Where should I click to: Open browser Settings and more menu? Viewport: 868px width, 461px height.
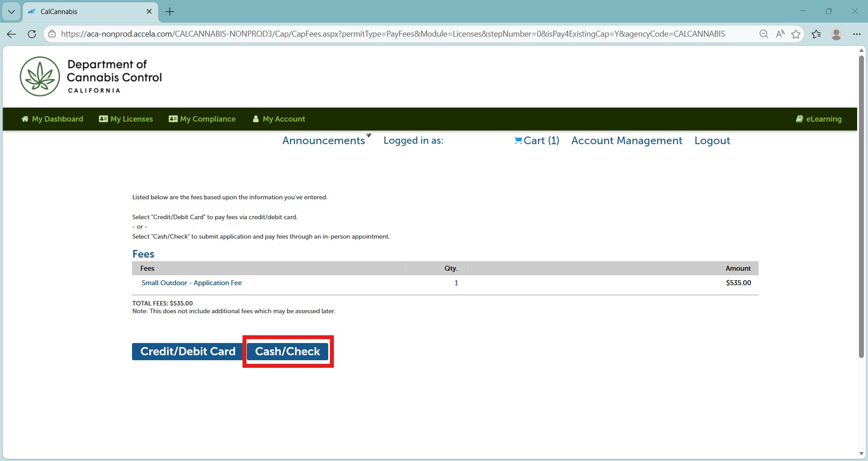(857, 34)
